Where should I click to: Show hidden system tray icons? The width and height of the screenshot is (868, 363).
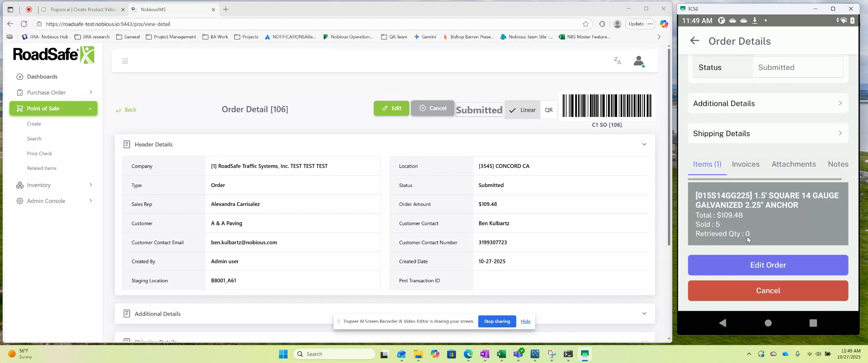749,354
